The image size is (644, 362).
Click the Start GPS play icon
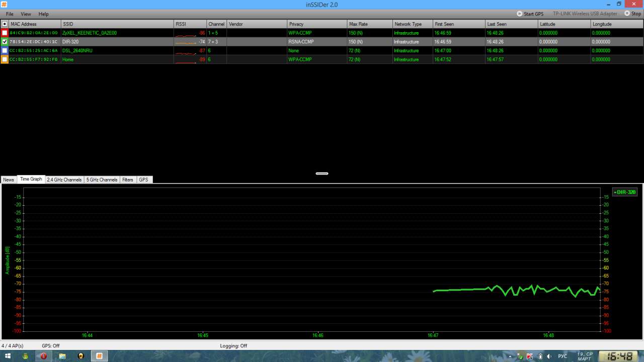pos(520,14)
